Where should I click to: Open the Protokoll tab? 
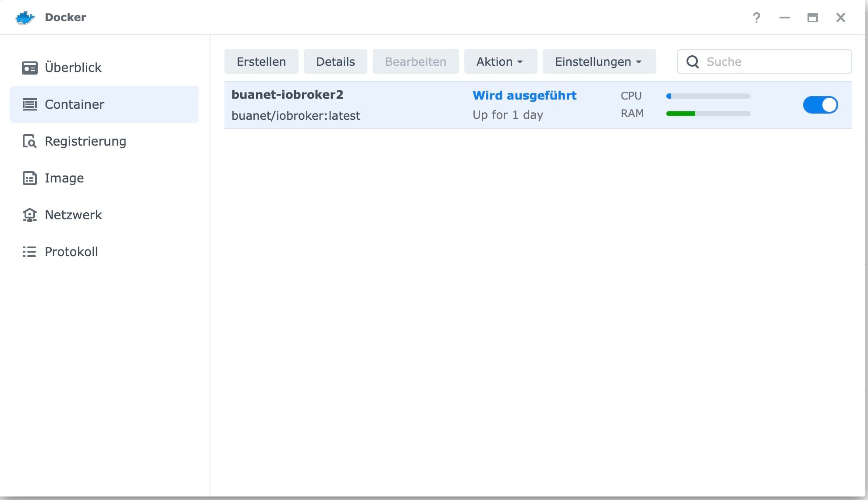click(x=71, y=252)
